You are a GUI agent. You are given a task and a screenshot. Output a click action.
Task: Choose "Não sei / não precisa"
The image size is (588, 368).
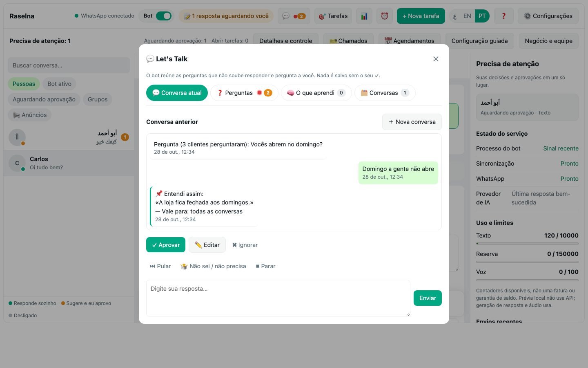pos(213,266)
